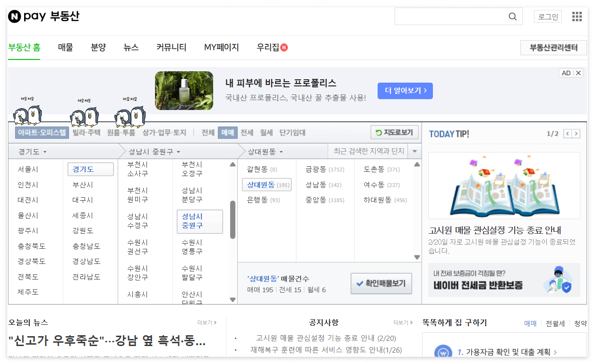Viewport: 595px width, 364px height.
Task: Select 서울시 in the province list
Action: click(28, 169)
